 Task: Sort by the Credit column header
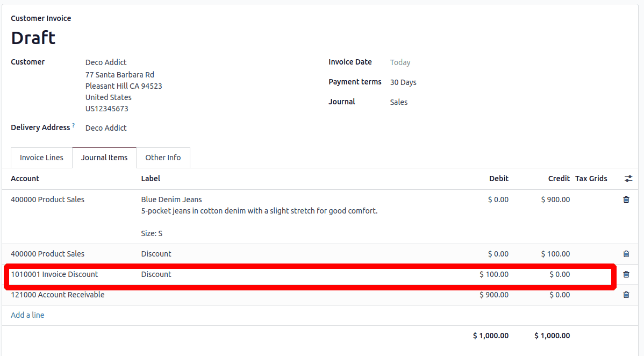559,179
